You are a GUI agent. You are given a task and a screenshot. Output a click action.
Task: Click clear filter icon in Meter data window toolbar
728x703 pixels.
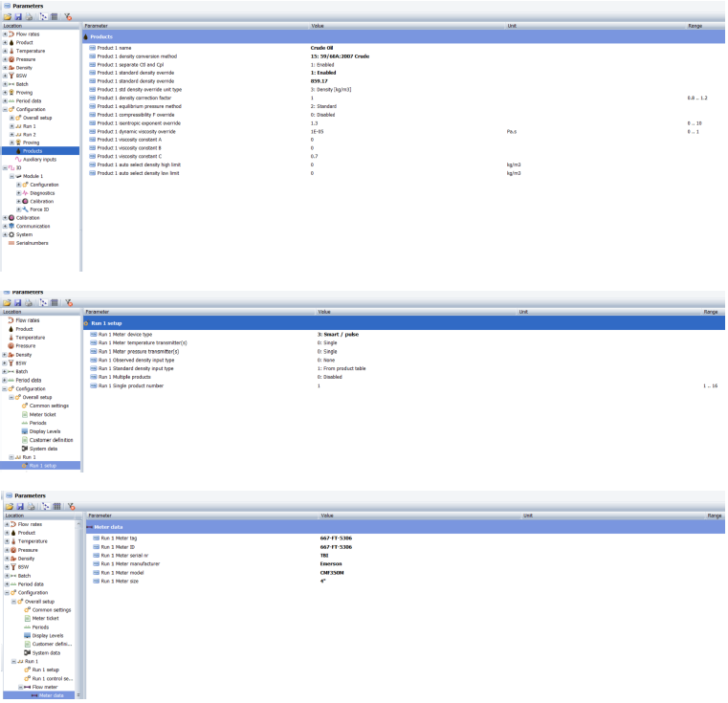click(x=71, y=507)
